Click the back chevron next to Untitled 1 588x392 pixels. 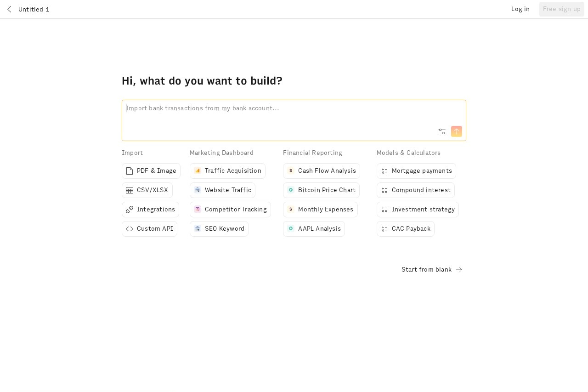(x=9, y=9)
